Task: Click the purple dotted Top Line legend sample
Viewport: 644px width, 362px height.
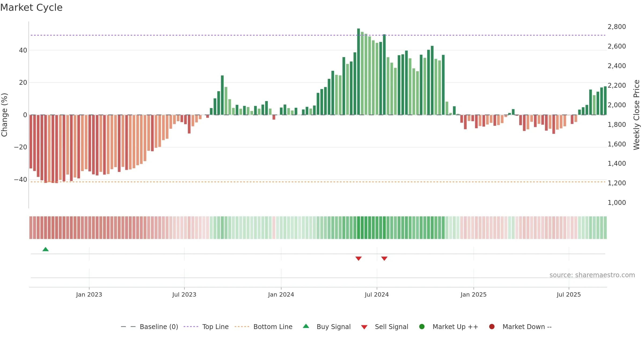Action: pyautogui.click(x=191, y=327)
